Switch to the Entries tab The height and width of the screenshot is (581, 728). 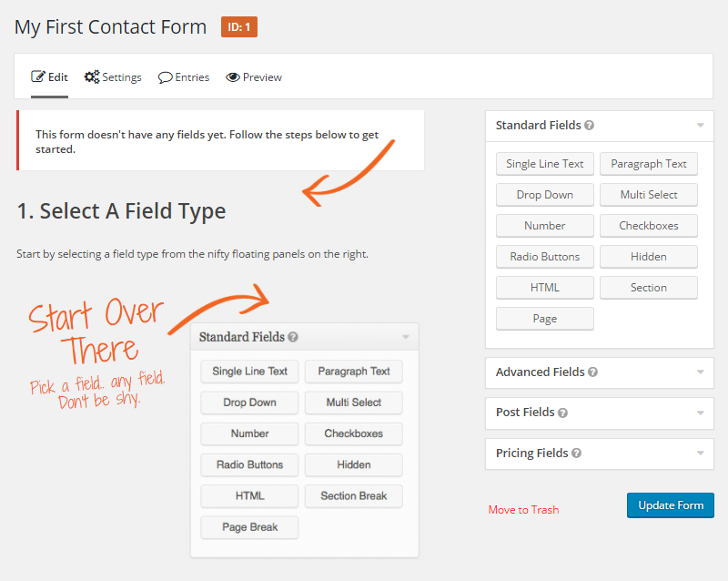coord(184,77)
